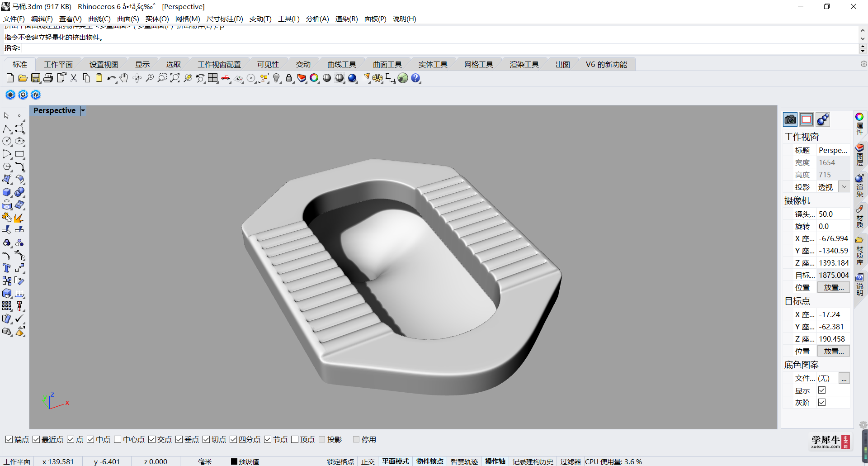The width and height of the screenshot is (868, 466).
Task: Click the toolbar options gear at right
Action: point(863,64)
